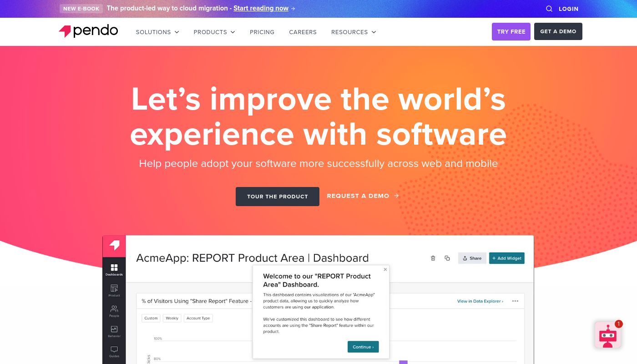
Task: Click the Share button on dashboard
Action: (472, 258)
